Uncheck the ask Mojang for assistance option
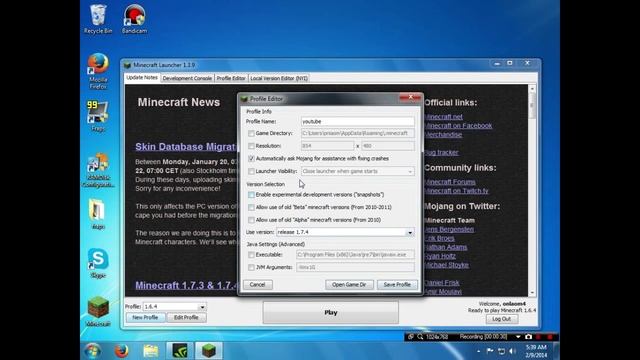Screen dimensions: 640x360 click(251, 158)
